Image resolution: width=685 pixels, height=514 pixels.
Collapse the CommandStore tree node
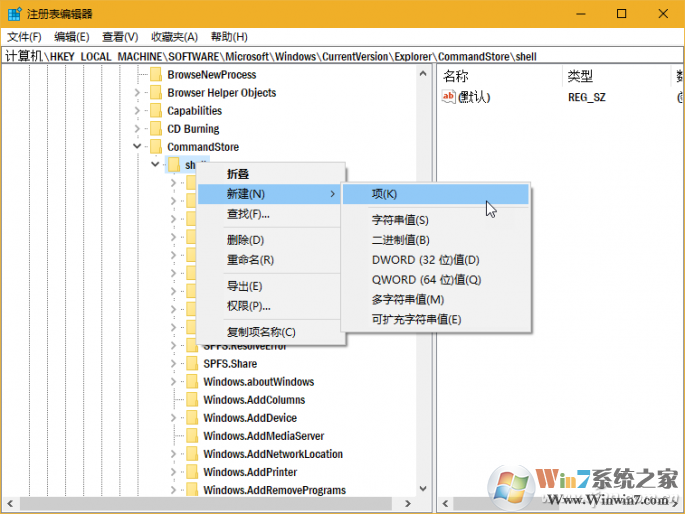[137, 147]
